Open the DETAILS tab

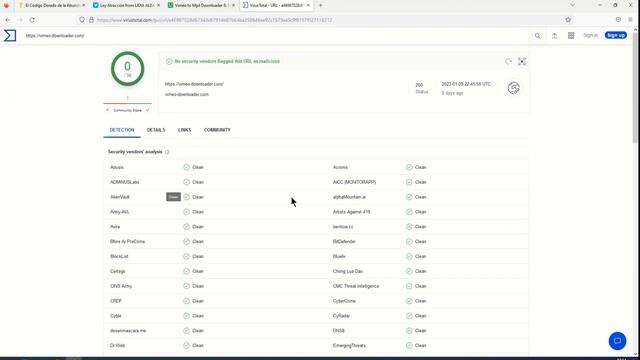pos(156,130)
